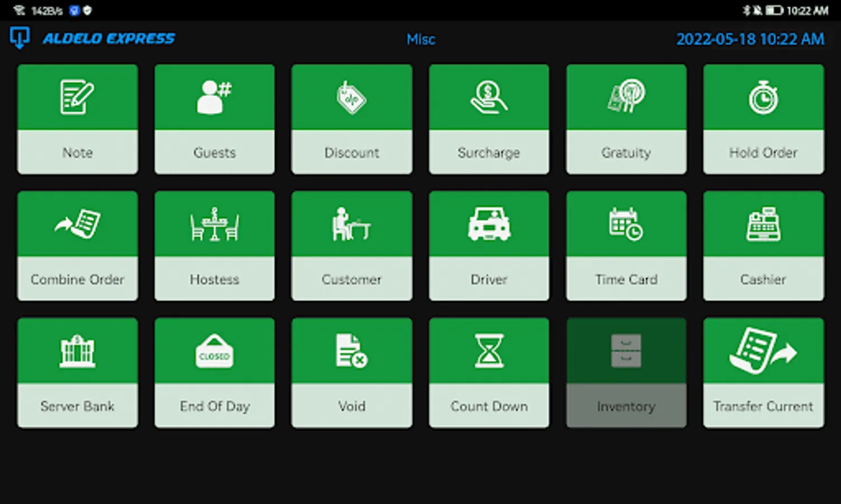Screen dimensions: 841x504
Task: Apply a Discount via the price tag tile
Action: pyautogui.click(x=352, y=119)
